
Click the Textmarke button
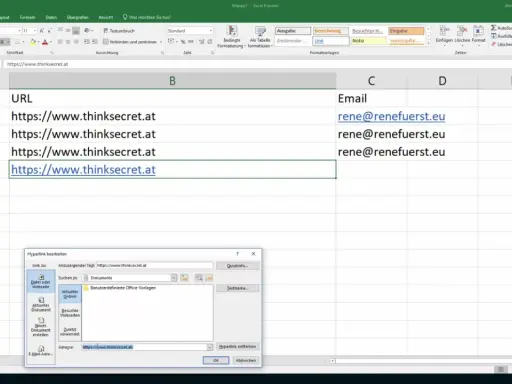[237, 288]
